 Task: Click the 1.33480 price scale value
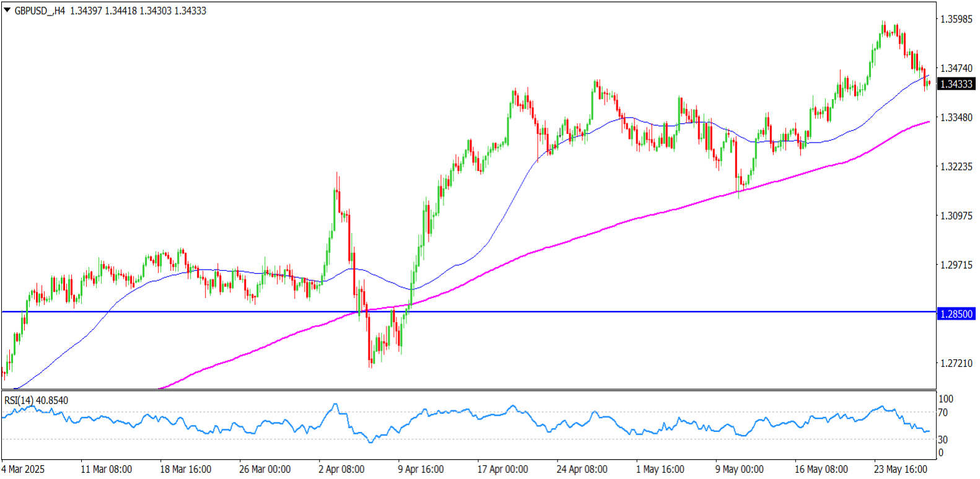[x=956, y=117]
